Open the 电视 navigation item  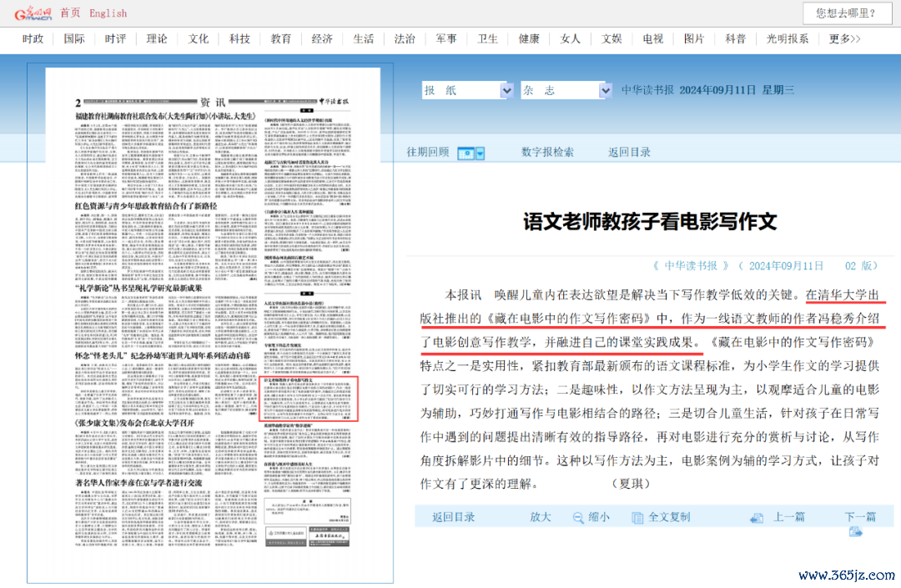[653, 39]
